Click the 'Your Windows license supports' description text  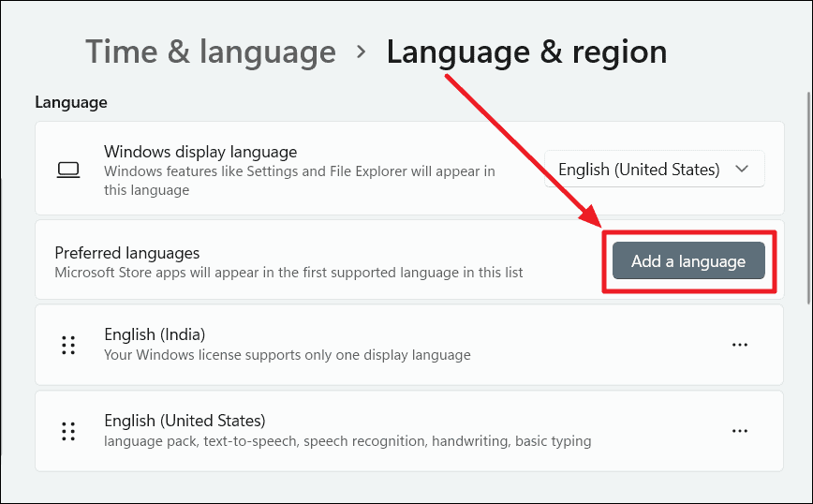coord(288,355)
